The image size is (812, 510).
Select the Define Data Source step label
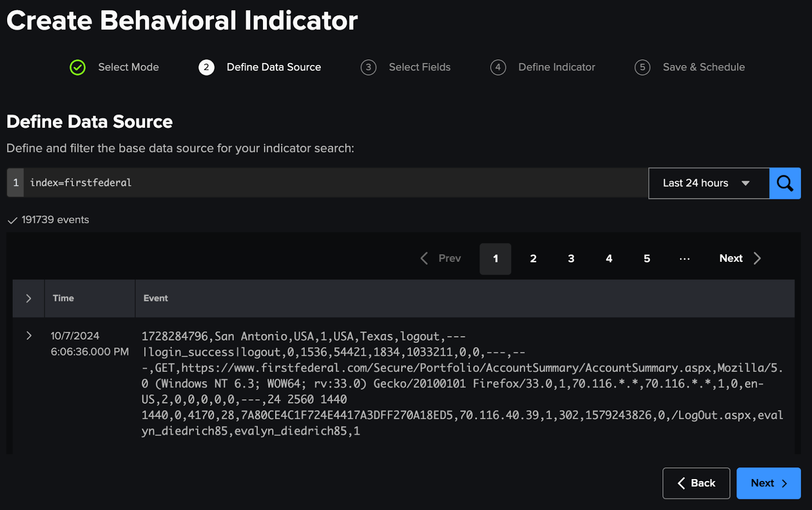(274, 67)
